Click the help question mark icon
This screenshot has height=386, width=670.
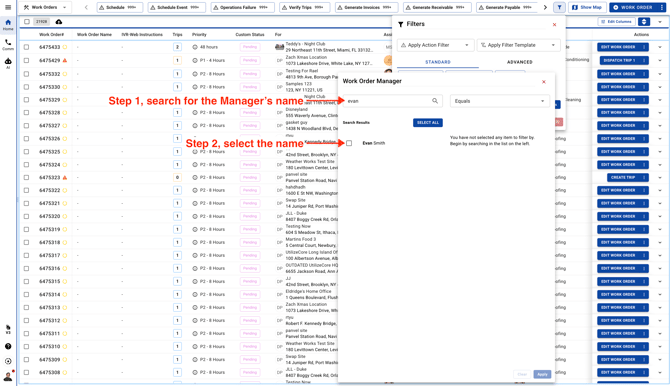coord(8,346)
